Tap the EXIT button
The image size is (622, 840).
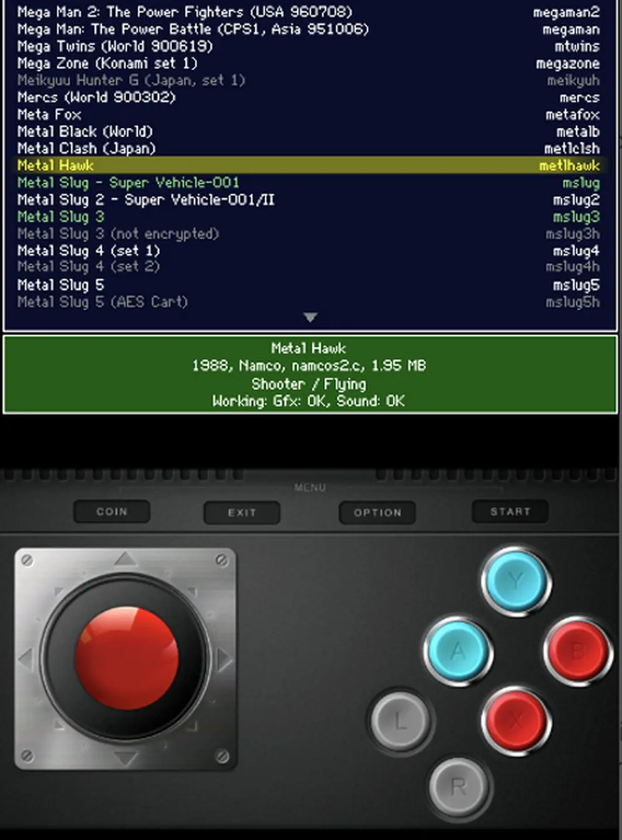click(241, 513)
